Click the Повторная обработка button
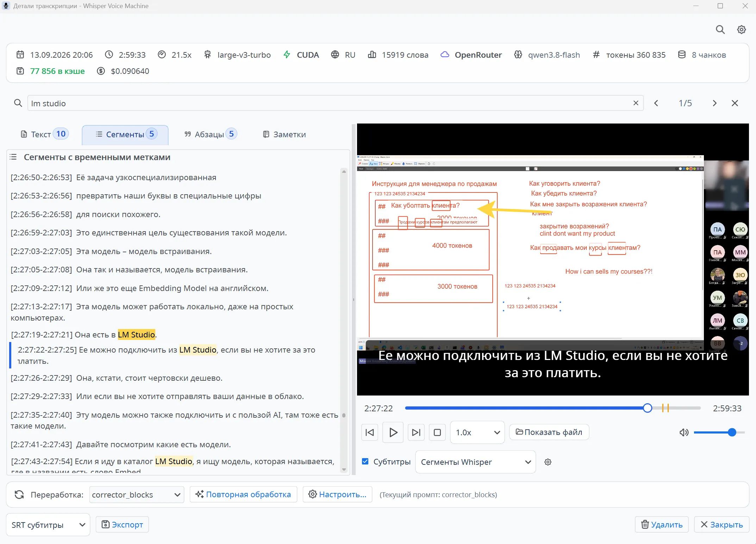This screenshot has width=756, height=544. 243,494
